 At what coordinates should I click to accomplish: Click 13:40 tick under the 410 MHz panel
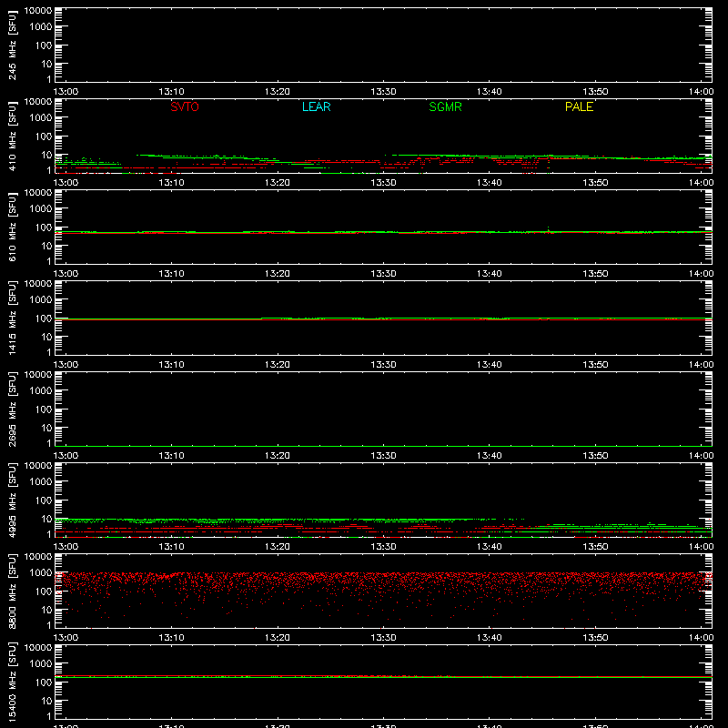pyautogui.click(x=489, y=183)
